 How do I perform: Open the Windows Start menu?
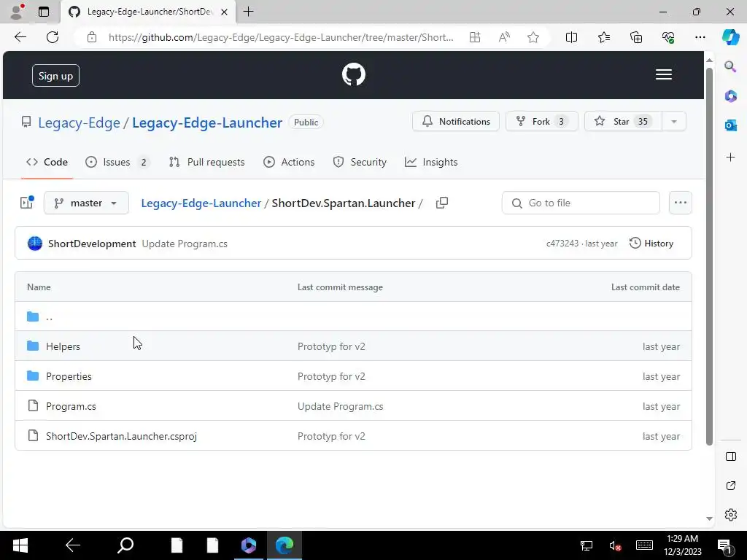click(20, 545)
